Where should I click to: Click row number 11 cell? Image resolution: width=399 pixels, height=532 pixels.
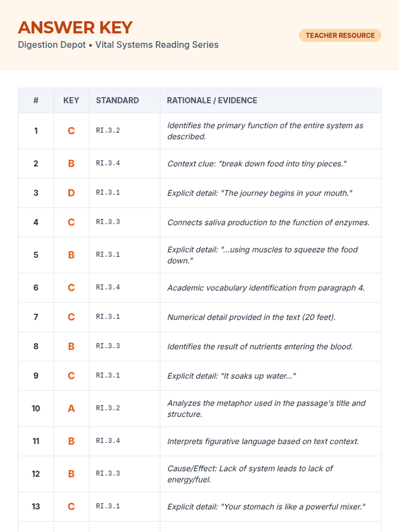[x=36, y=441]
